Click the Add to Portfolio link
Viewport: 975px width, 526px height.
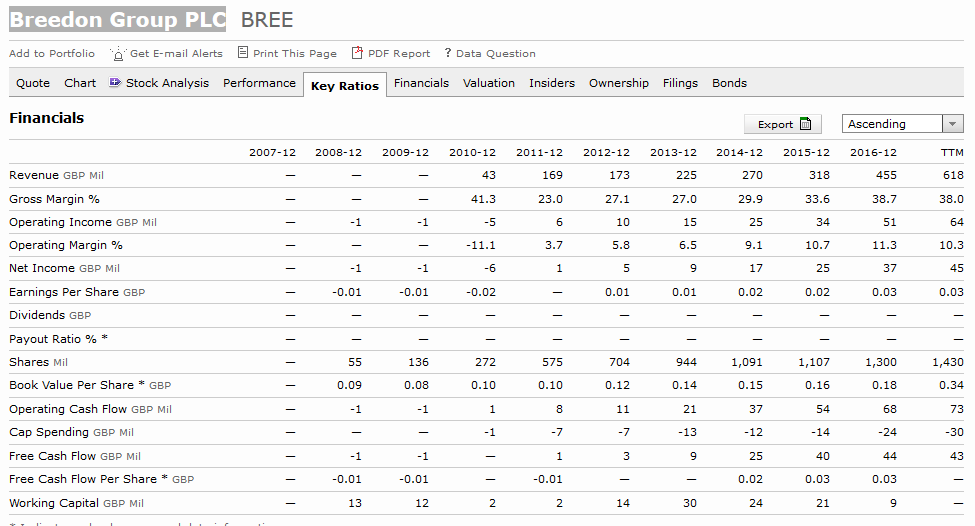[x=52, y=54]
